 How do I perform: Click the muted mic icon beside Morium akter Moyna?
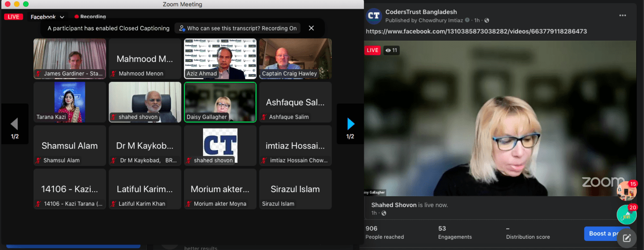189,204
